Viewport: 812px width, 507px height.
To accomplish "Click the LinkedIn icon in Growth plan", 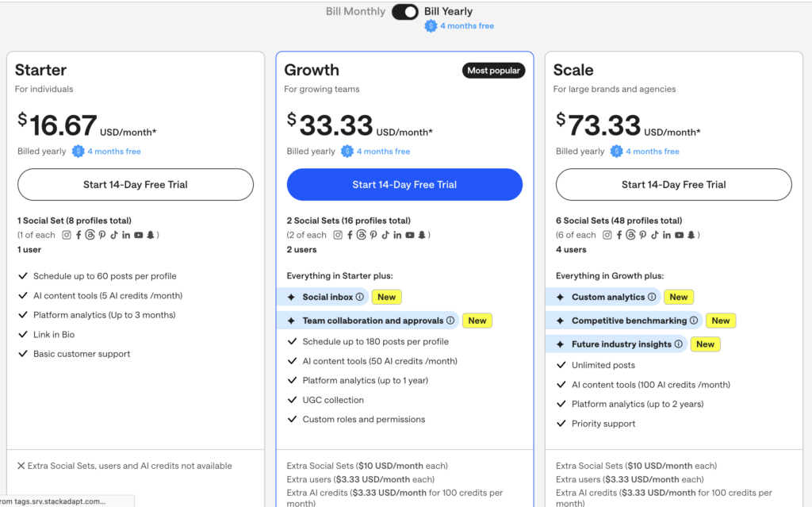I will tap(397, 235).
